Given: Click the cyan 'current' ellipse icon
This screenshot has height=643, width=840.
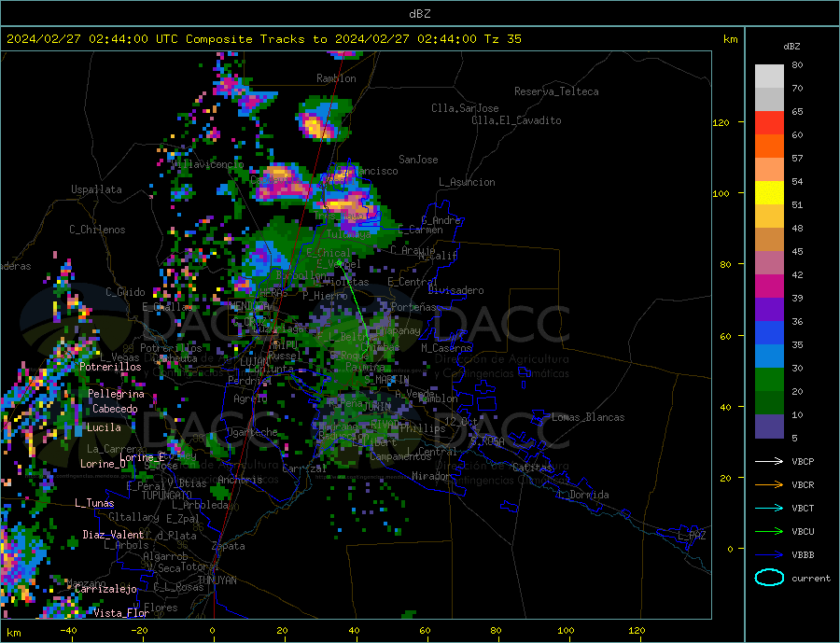Looking at the screenshot, I should point(769,578).
